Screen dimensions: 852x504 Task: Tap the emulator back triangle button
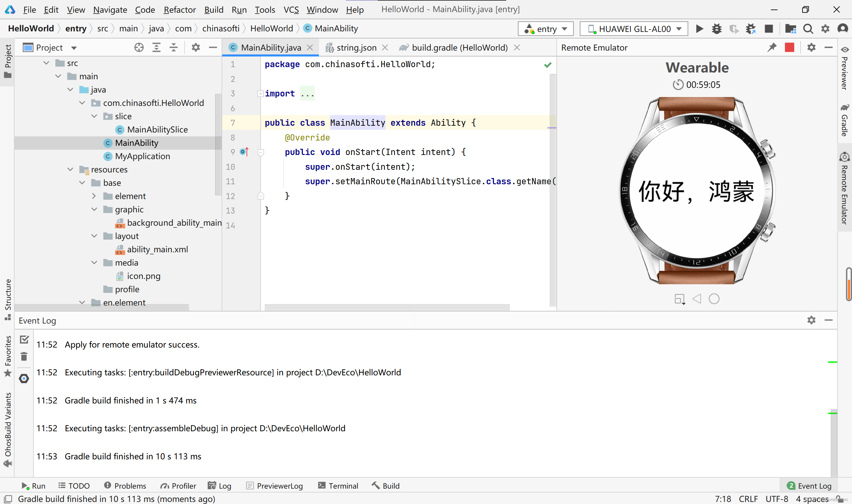(697, 299)
